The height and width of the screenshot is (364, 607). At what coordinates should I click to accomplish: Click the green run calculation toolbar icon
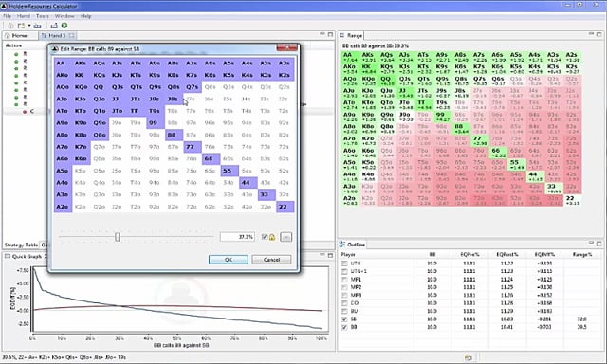(64, 26)
